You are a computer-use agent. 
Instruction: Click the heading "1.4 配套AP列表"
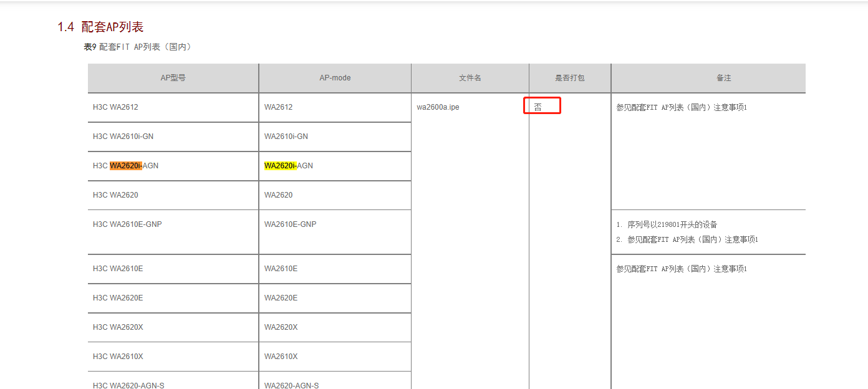tap(101, 27)
